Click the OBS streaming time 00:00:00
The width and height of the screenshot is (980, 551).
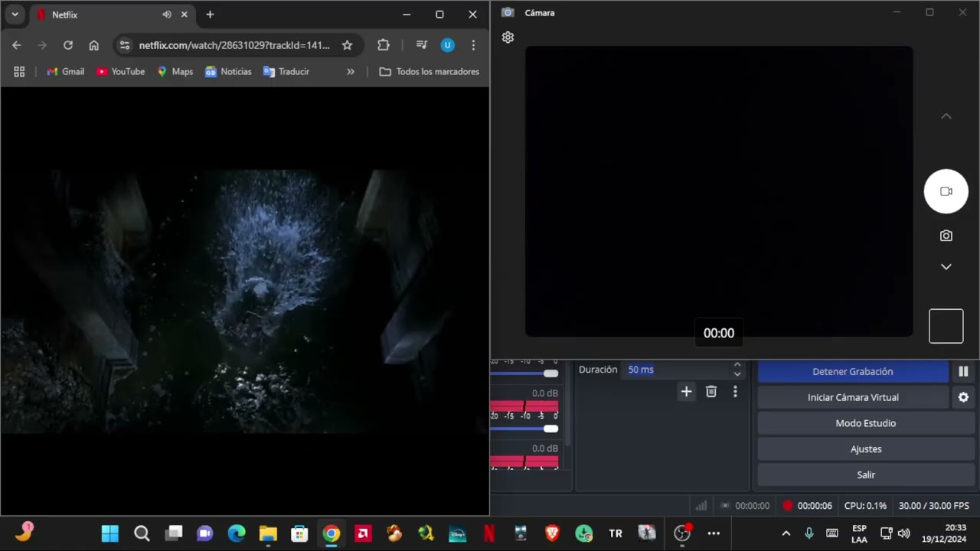pos(752,506)
